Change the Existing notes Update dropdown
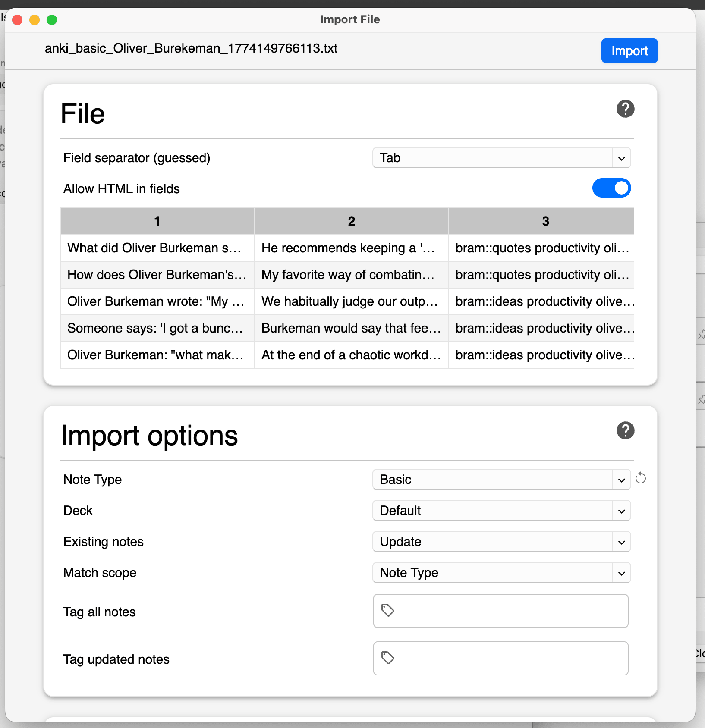 tap(501, 542)
